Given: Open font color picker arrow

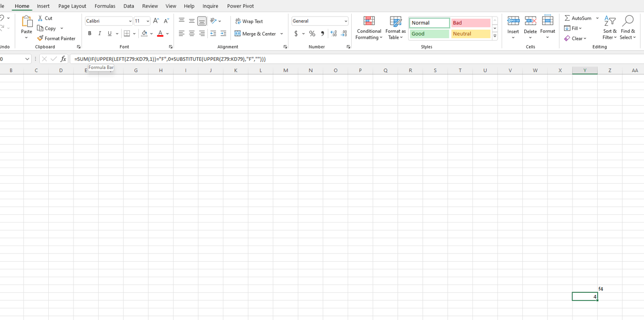Looking at the screenshot, I should (x=168, y=34).
